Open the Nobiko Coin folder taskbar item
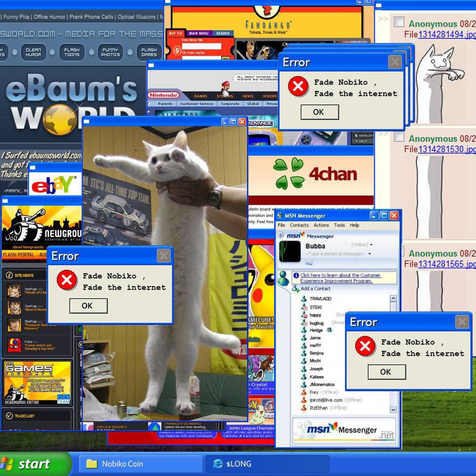The image size is (476, 476). point(141,464)
